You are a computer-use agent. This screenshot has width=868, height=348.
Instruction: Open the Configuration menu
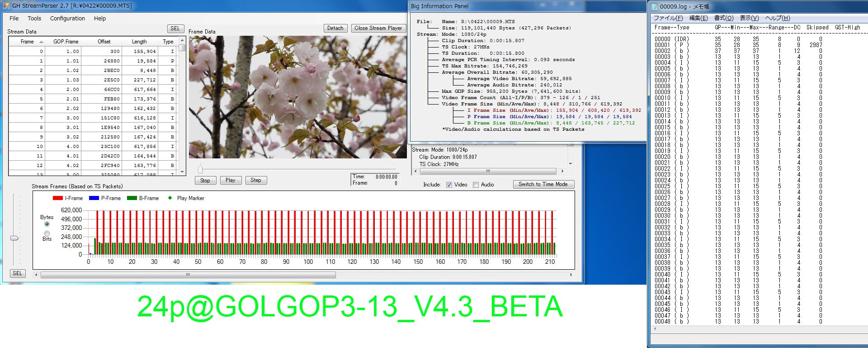[x=67, y=19]
